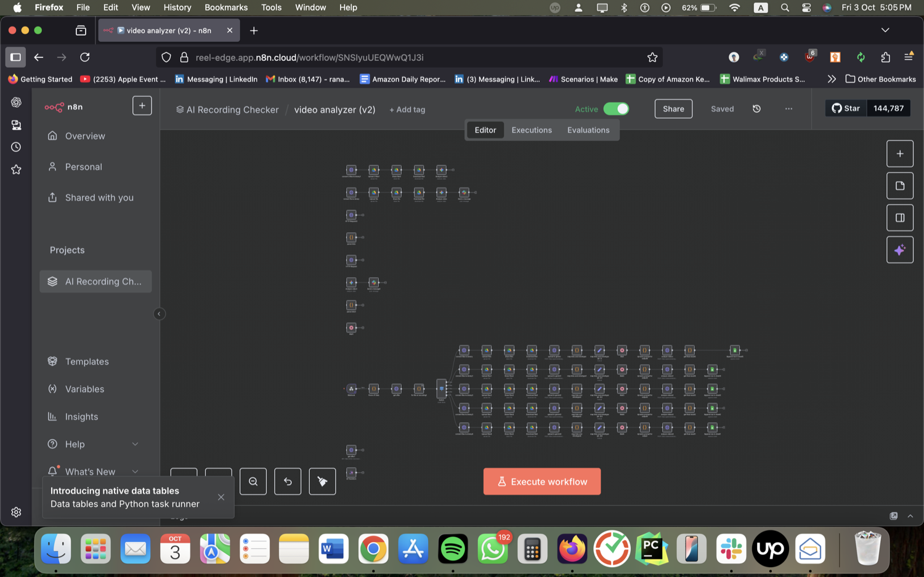Open Scenarios | Make bookmark

(583, 79)
